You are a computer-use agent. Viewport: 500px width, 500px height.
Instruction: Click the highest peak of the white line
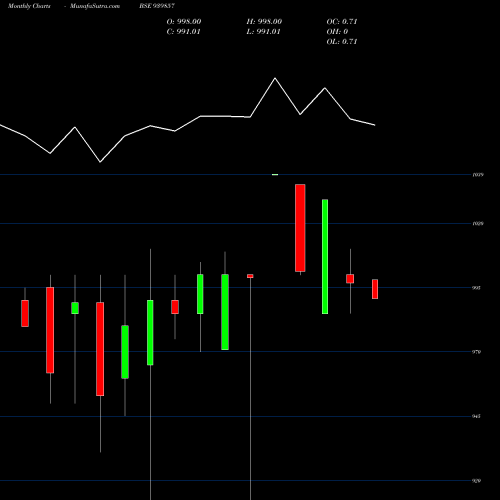click(275, 78)
